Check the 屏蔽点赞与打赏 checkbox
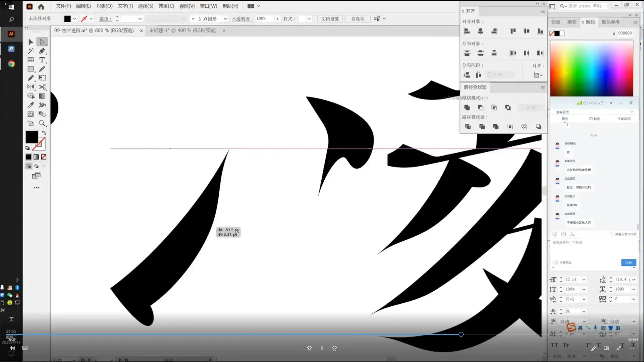The width and height of the screenshot is (644, 362). 611,234
